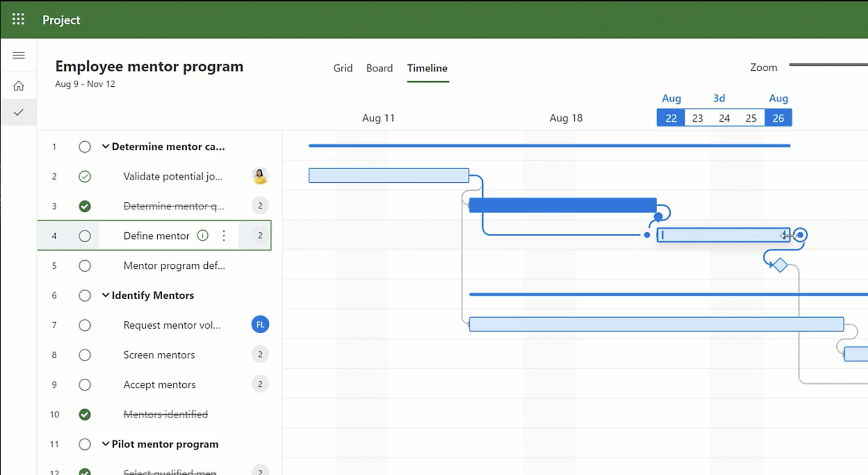Mark Screen mentors task complete

click(x=85, y=355)
